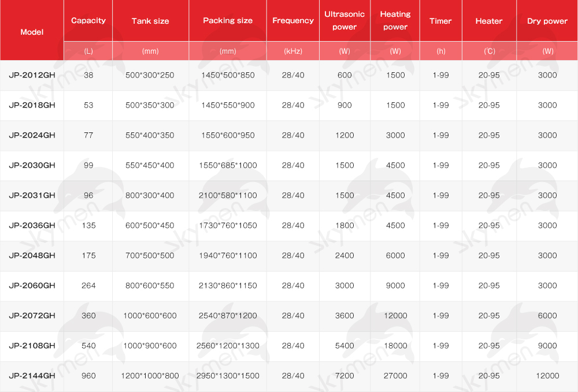Click the "(℃)" unit under Heater
578x392 pixels.
[489, 51]
